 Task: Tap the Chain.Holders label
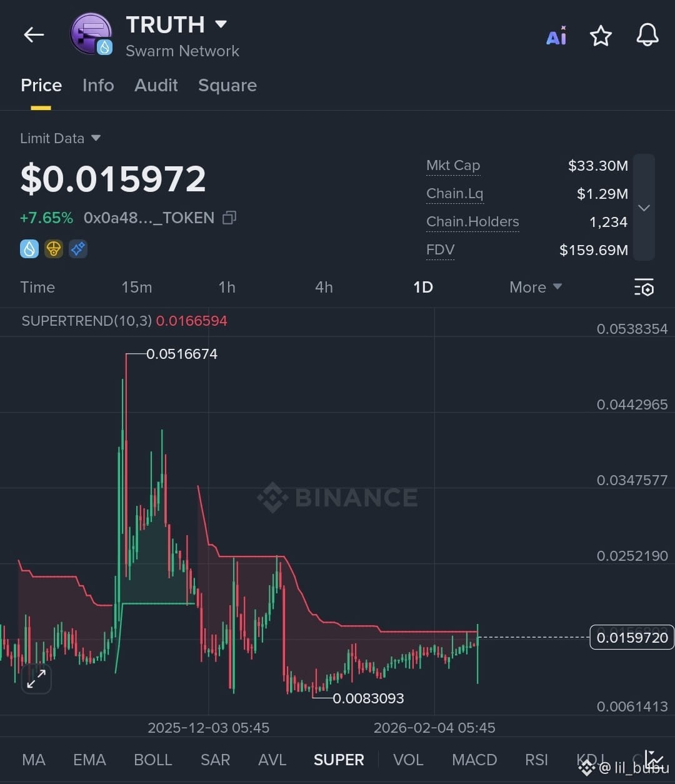click(x=472, y=222)
